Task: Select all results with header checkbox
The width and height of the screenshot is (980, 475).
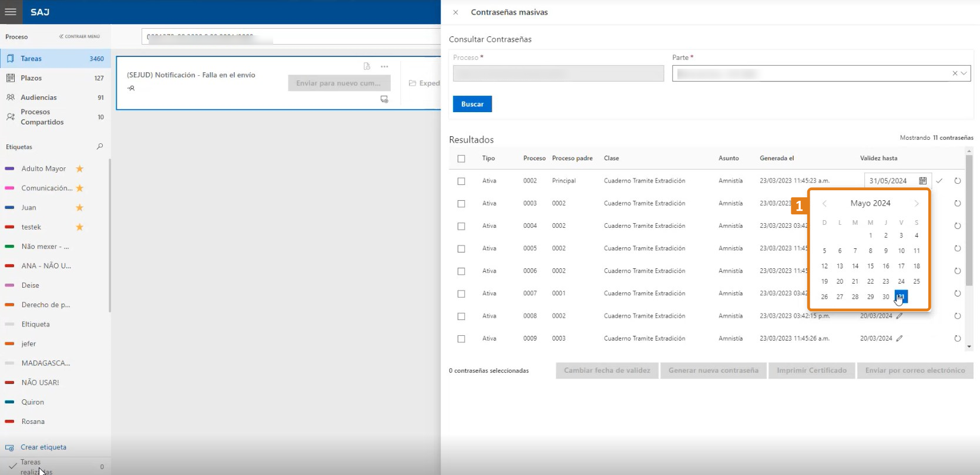Action: pos(461,159)
